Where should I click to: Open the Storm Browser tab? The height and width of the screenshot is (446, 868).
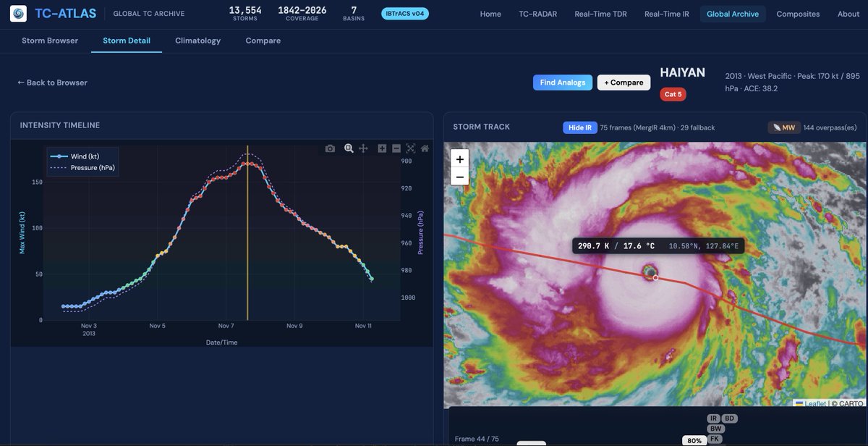[x=50, y=41]
